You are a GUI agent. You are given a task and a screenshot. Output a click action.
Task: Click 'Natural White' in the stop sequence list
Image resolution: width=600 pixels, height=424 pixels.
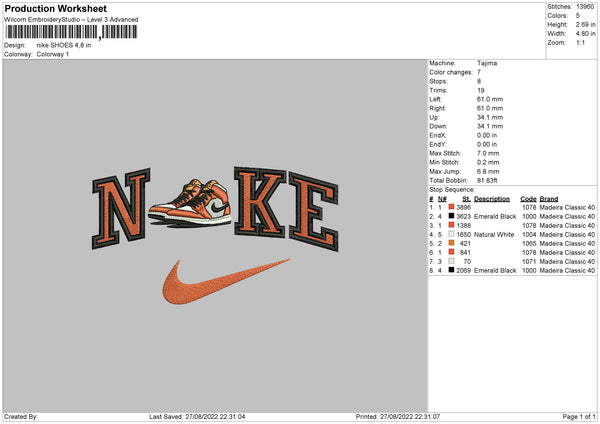[494, 235]
